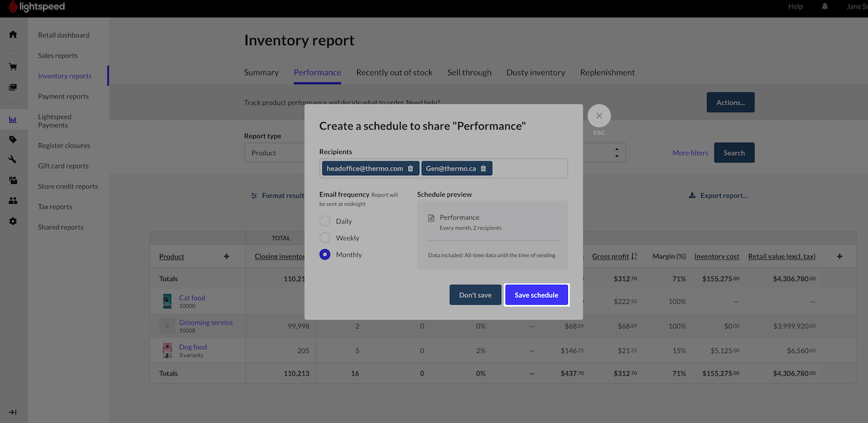Select the Monthly radio button
This screenshot has height=423, width=868.
point(325,255)
